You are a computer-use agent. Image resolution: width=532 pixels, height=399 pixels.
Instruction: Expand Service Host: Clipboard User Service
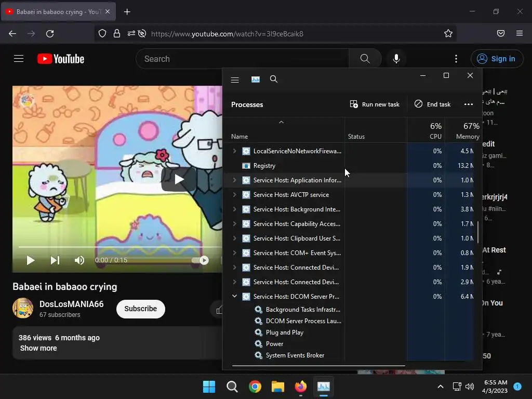[x=234, y=238]
